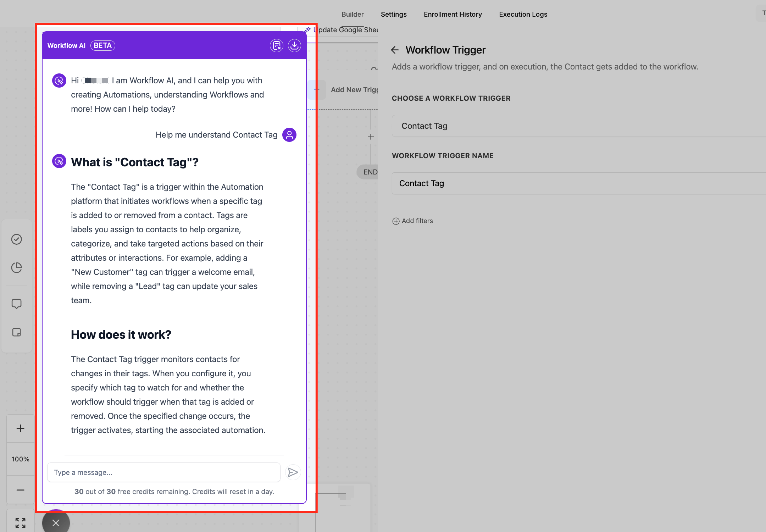Click the Type a message input field
The width and height of the screenshot is (766, 532).
(163, 472)
